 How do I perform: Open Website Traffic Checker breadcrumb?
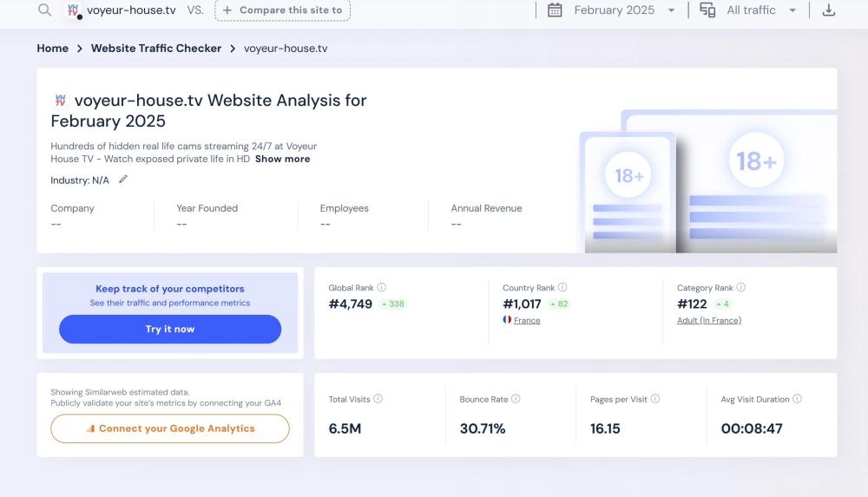coord(156,49)
